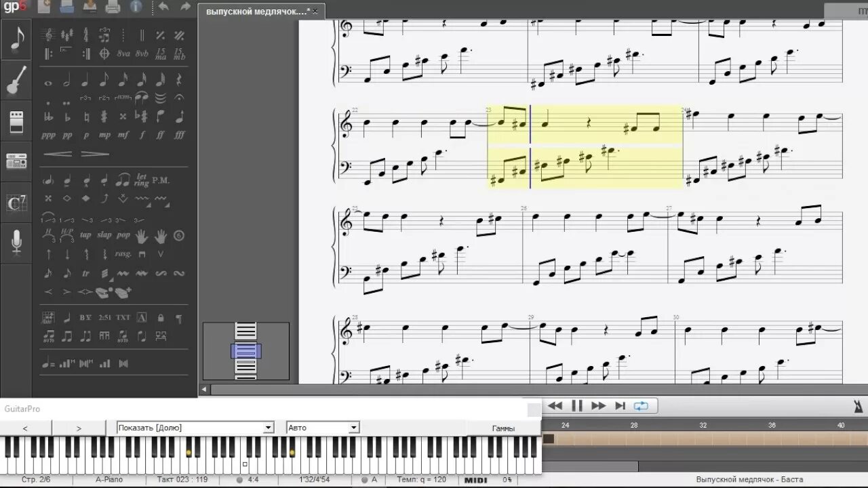Apply the natural accidental
Viewport: 868px width, 488px height.
coord(86,117)
